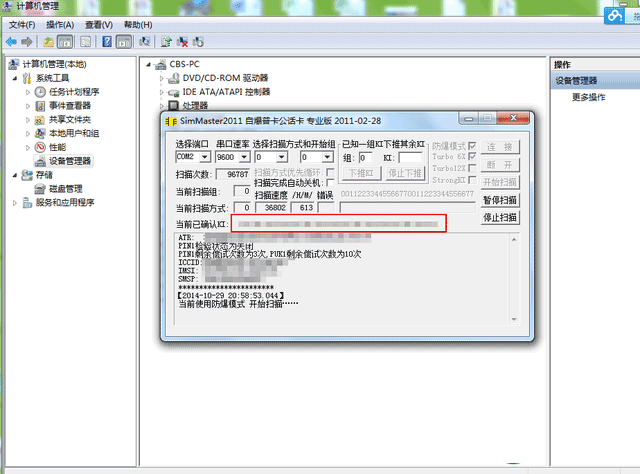Image resolution: width=640 pixels, height=474 pixels.
Task: Click the Performance monitor icon
Action: tap(40, 147)
